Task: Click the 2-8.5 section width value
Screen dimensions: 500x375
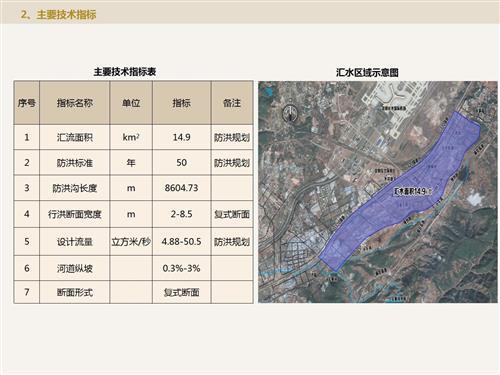Action: pos(182,214)
